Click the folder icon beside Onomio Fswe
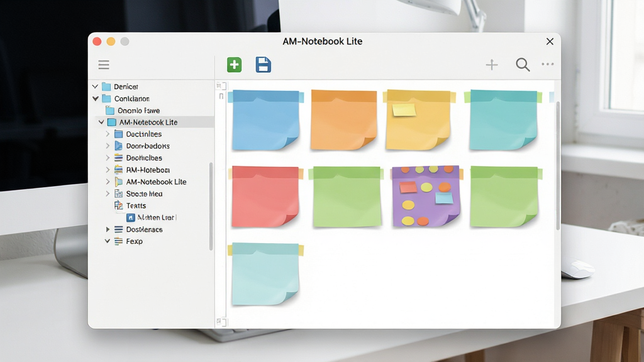Image resolution: width=644 pixels, height=362 pixels. pos(109,111)
